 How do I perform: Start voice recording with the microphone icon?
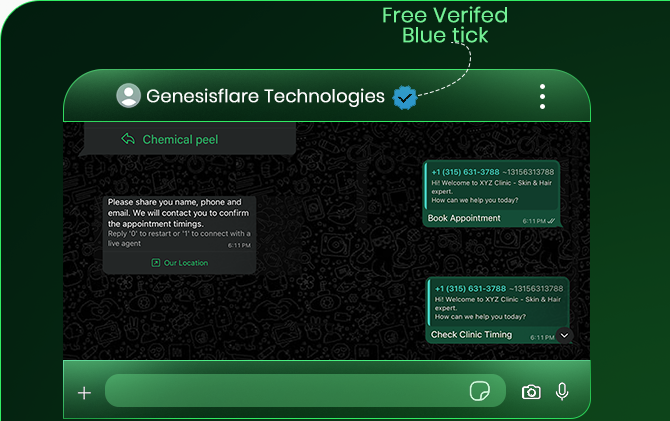(x=562, y=392)
